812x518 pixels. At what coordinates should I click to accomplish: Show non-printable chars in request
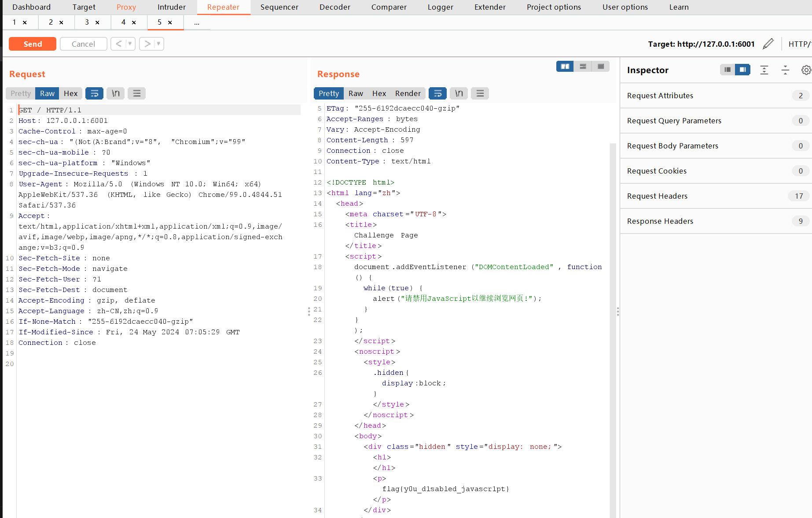click(x=116, y=93)
